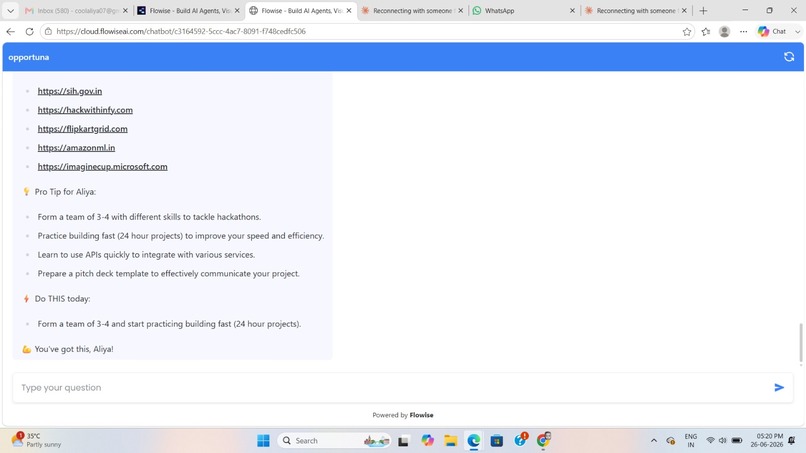Open Task View on taskbar

tap(404, 441)
